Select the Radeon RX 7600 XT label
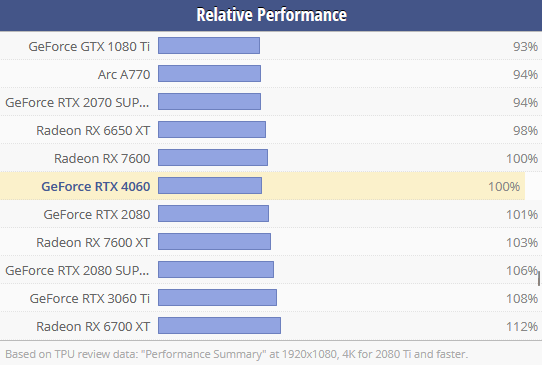This screenshot has height=365, width=542. point(93,242)
